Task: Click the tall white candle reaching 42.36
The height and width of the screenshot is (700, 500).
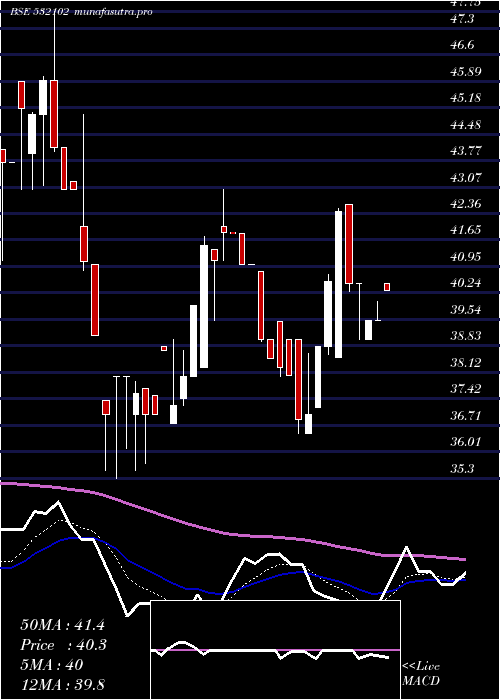Action: 338,284
